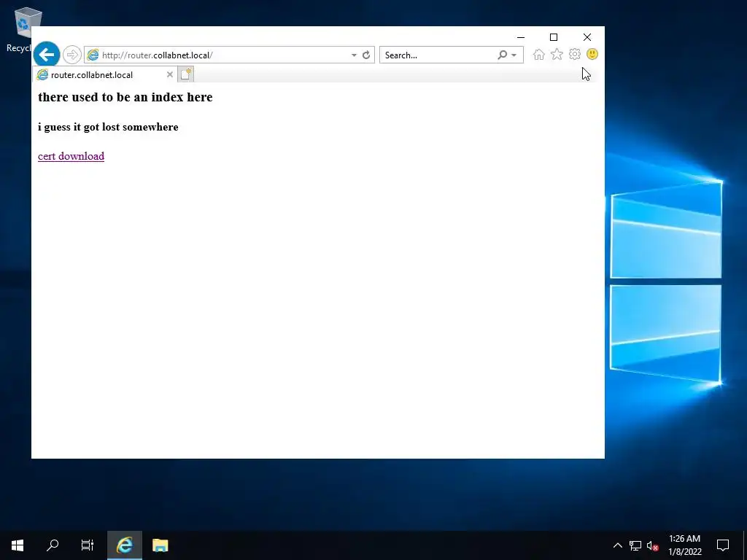
Task: Open Task View on the taskbar
Action: [x=88, y=545]
